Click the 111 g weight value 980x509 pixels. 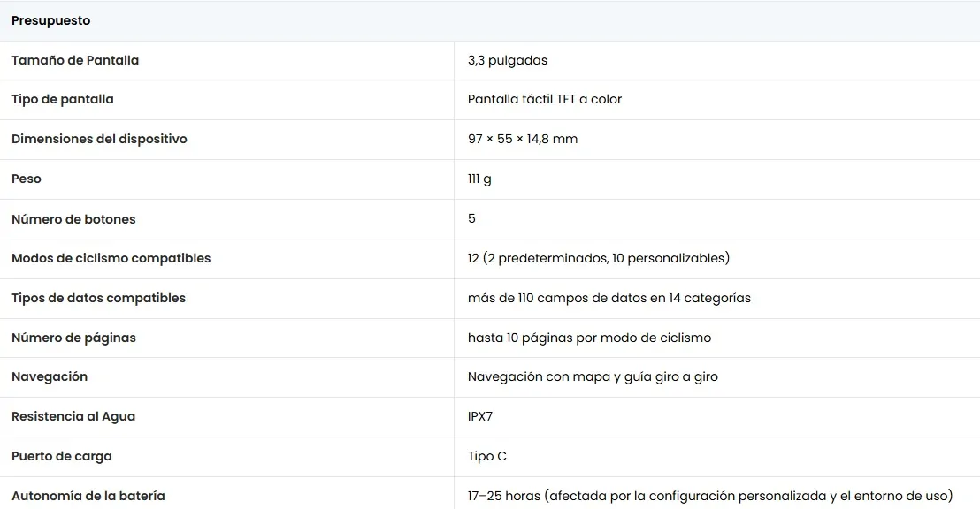(479, 179)
